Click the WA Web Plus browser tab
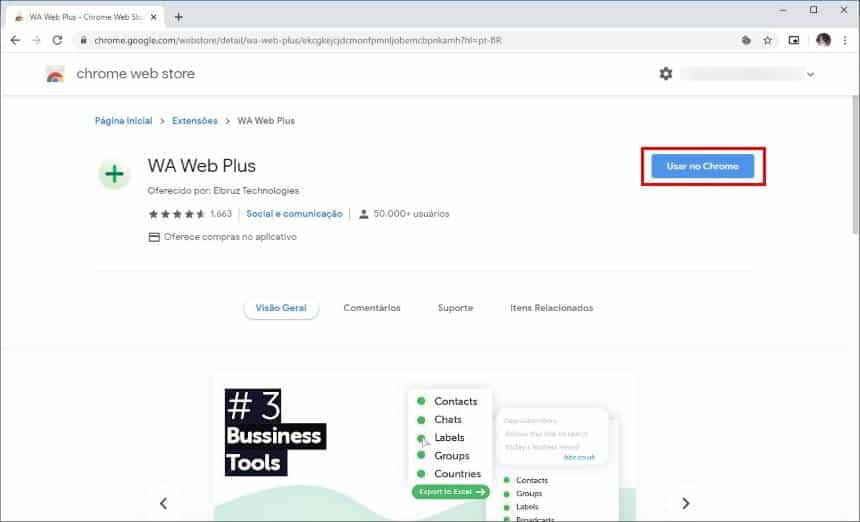 point(87,17)
